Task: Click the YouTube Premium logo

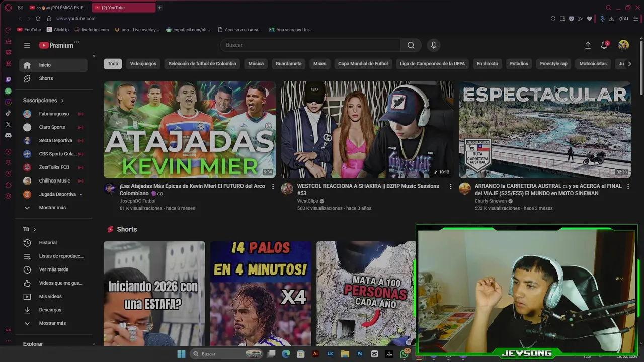Action: coord(57,45)
